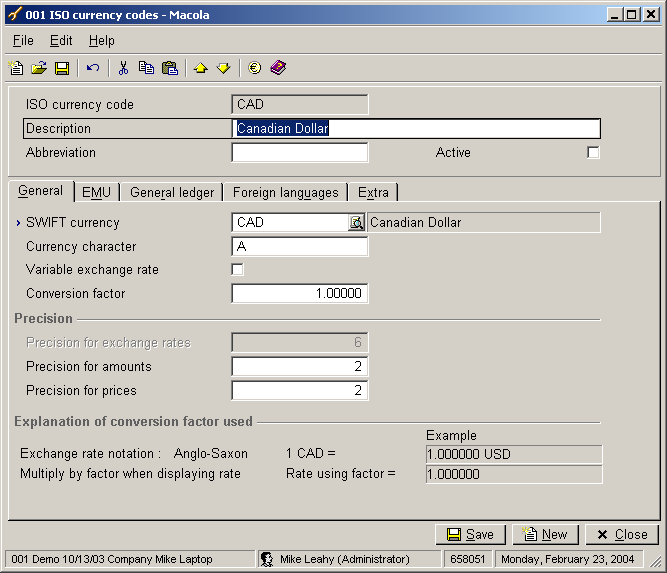Click the 'Anglo-Saxon' notation text

click(x=211, y=453)
